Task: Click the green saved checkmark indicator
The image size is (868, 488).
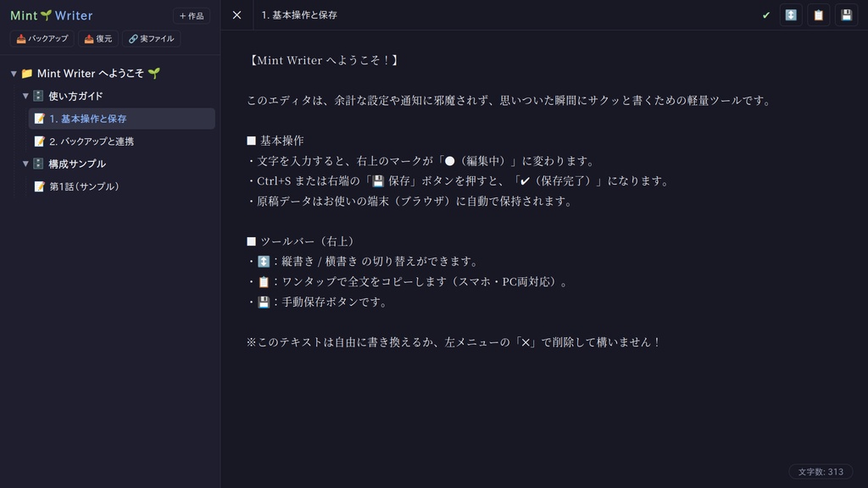Action: (766, 15)
